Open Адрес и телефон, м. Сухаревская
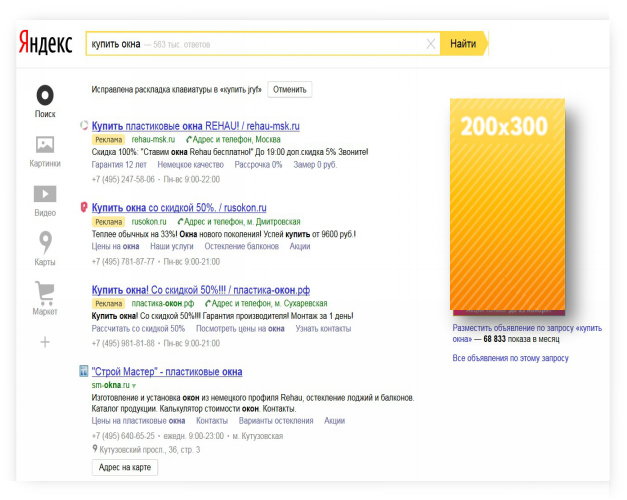The image size is (627, 500). tap(266, 303)
